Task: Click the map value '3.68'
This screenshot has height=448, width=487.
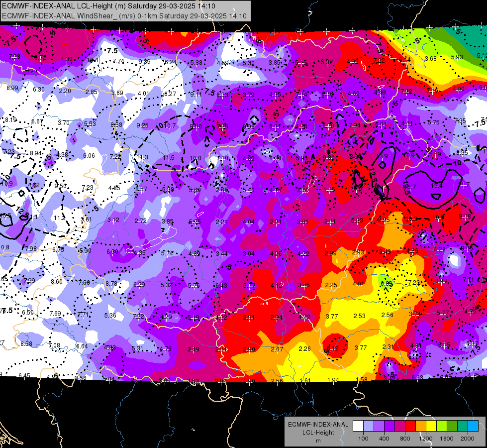Action: pos(431,58)
